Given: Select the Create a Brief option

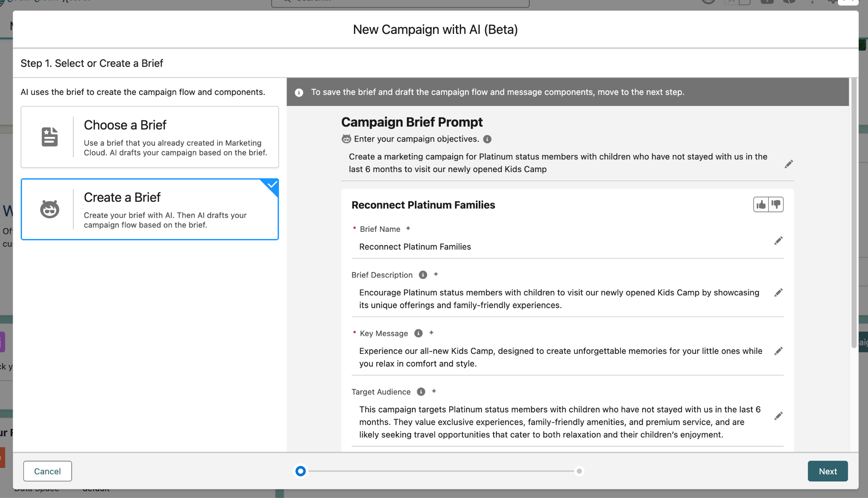Looking at the screenshot, I should 150,209.
